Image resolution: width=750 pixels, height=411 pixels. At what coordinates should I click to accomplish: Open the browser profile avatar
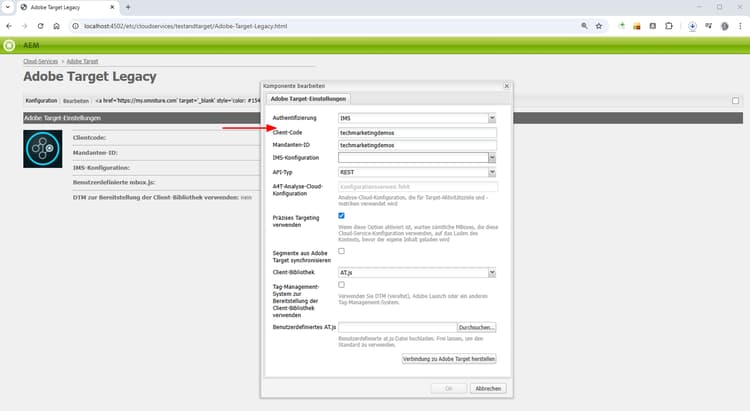725,26
